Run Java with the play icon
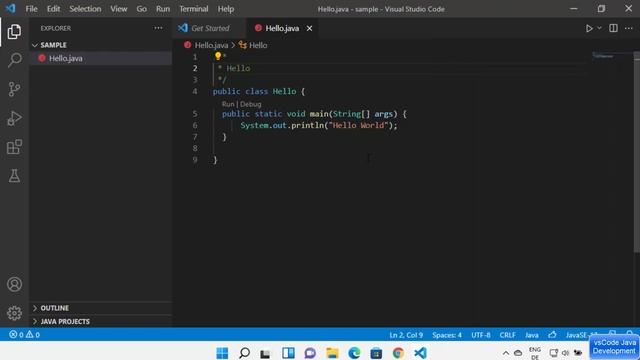 (589, 28)
